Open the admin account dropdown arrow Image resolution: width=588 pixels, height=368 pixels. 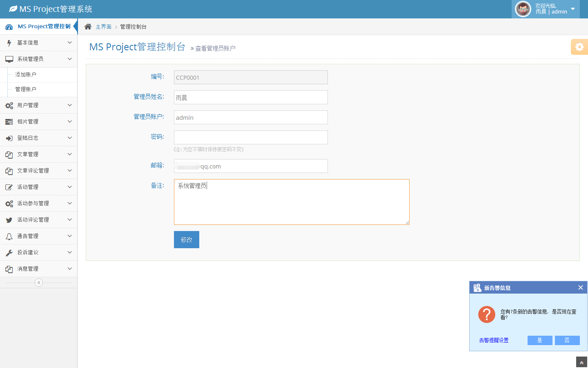[x=572, y=9]
